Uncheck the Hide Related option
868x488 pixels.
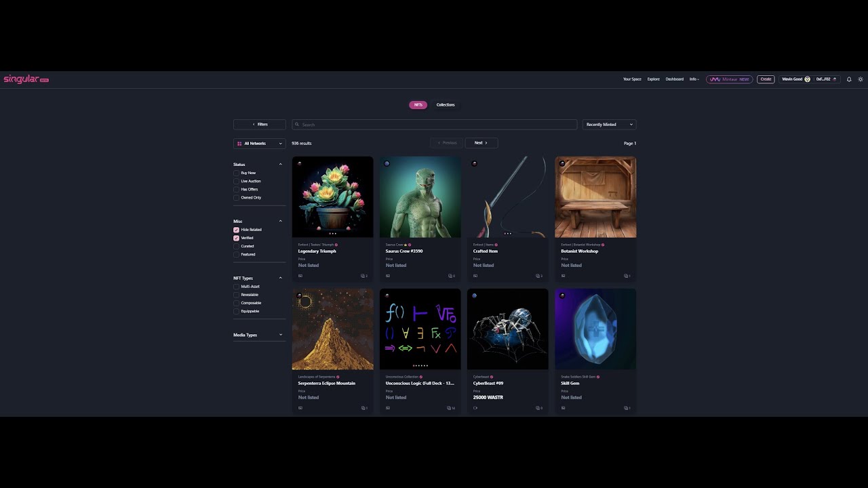tap(236, 230)
